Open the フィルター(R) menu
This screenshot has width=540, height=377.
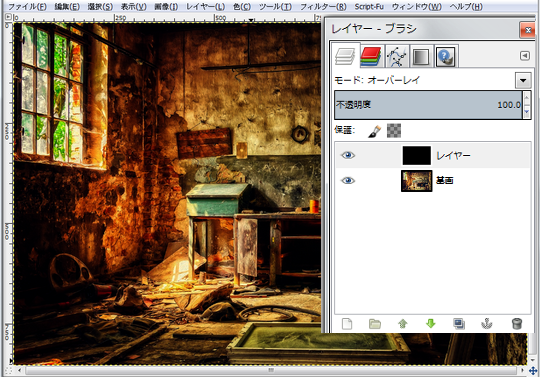coord(323,7)
